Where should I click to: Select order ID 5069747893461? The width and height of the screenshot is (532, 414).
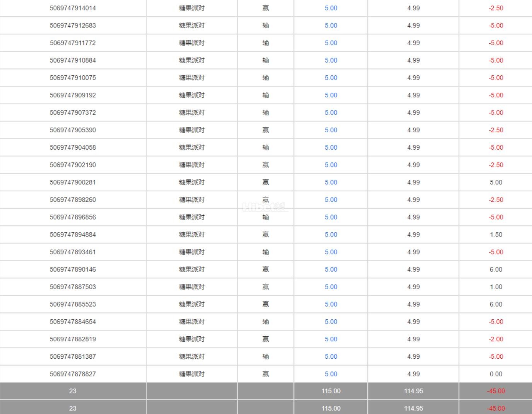click(73, 252)
